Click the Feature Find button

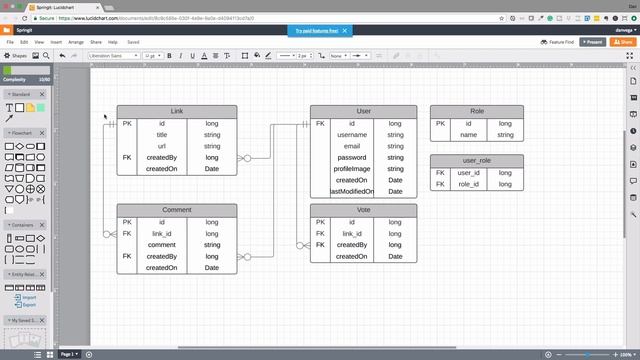[557, 42]
